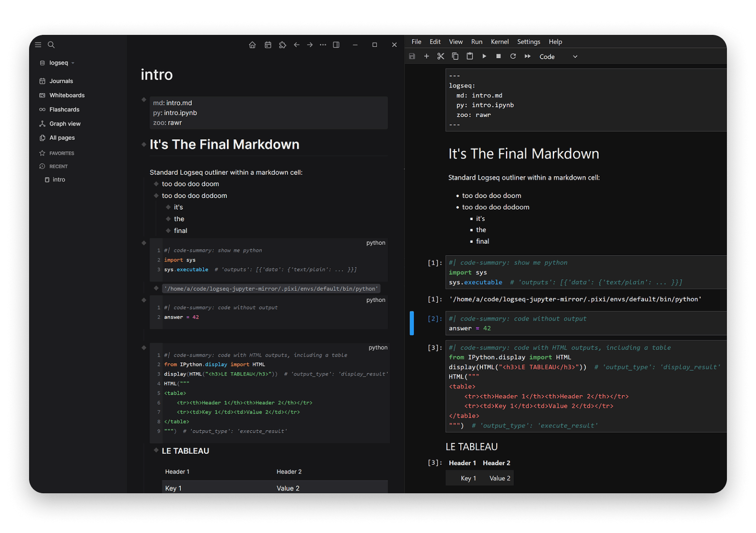Toggle the right sidebar panel
This screenshot has height=533, width=756.
[x=336, y=45]
